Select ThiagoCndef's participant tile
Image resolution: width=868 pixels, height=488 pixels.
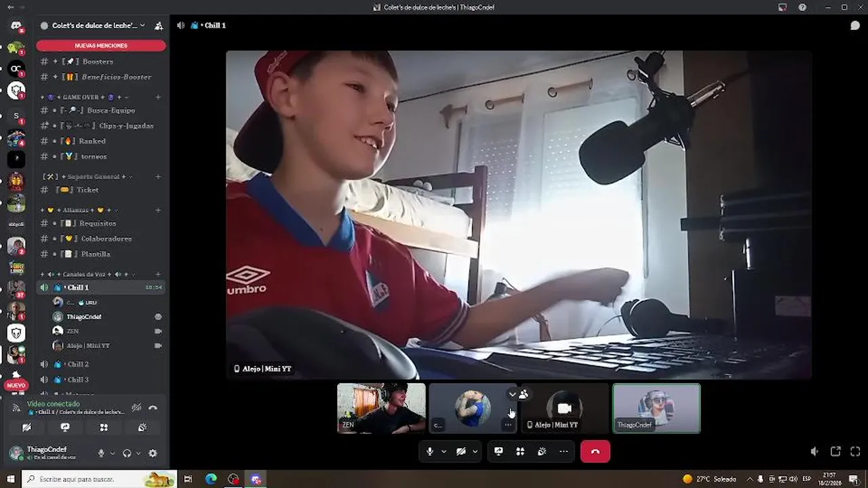tap(656, 408)
